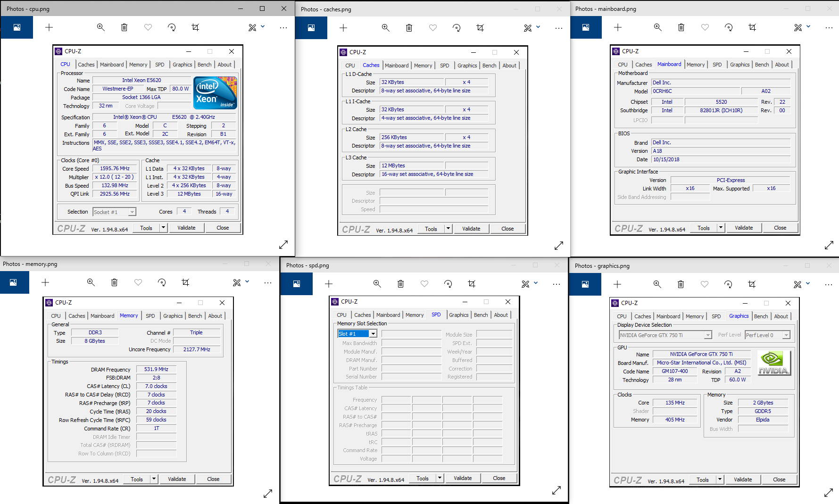Rotate image in caches.png Photos window
This screenshot has height=504, width=839.
457,28
